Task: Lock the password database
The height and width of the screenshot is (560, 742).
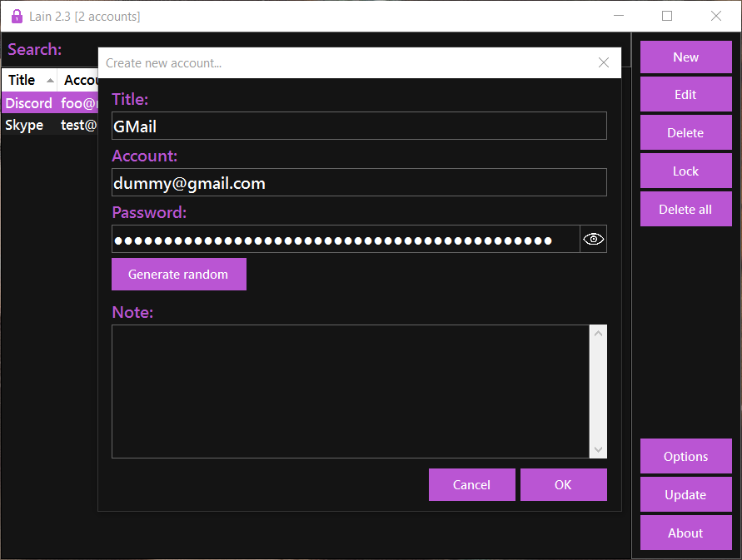Action: tap(685, 171)
